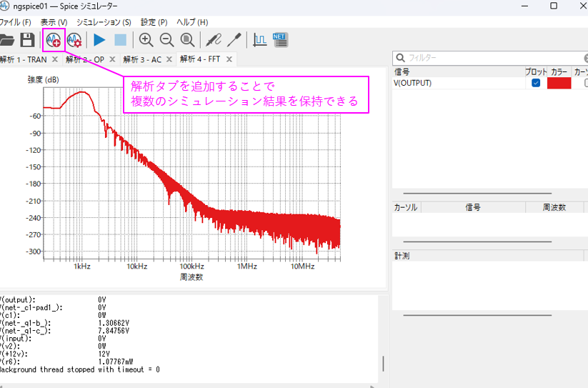Clear the filter field with its X
This screenshot has height=388, width=588.
point(586,58)
